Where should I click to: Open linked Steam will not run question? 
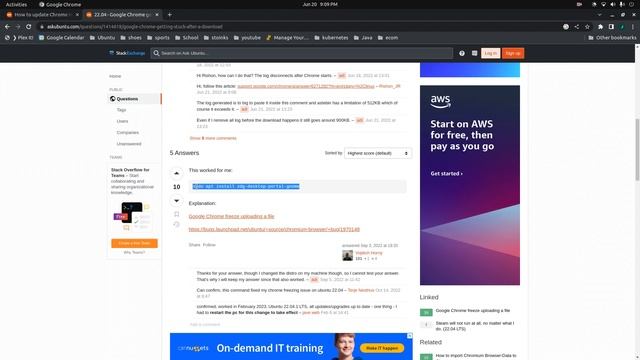point(475,326)
